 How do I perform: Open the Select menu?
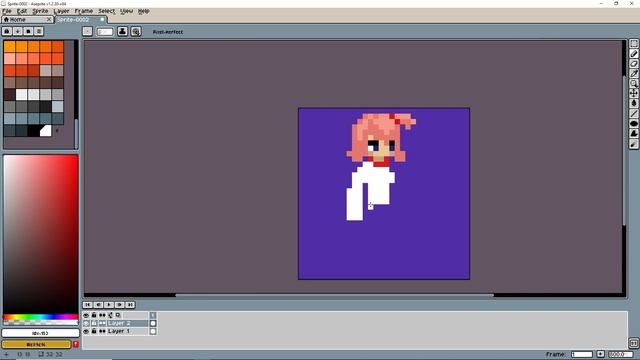point(107,11)
